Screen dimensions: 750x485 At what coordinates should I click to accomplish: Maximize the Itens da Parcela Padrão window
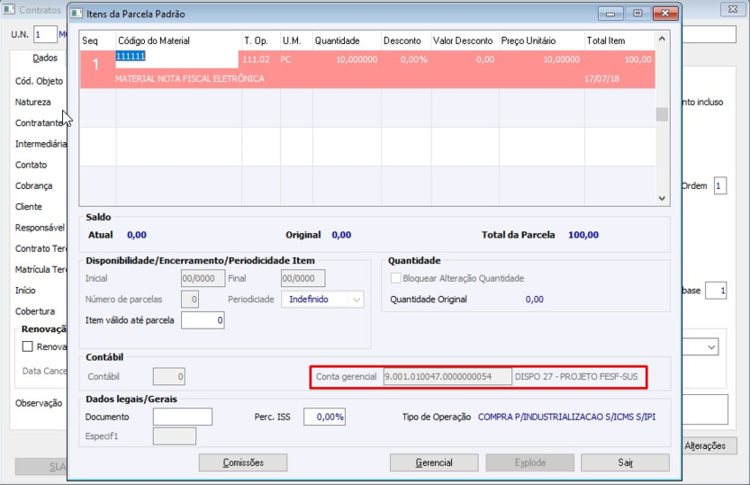(638, 13)
